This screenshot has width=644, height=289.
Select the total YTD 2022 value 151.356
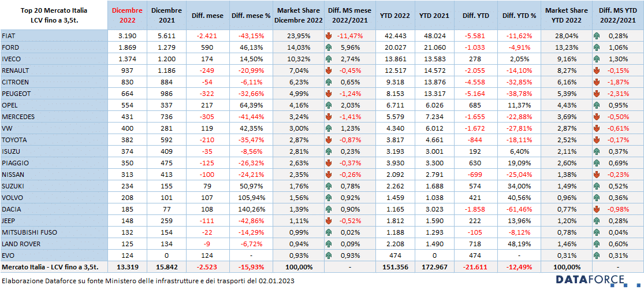394,267
